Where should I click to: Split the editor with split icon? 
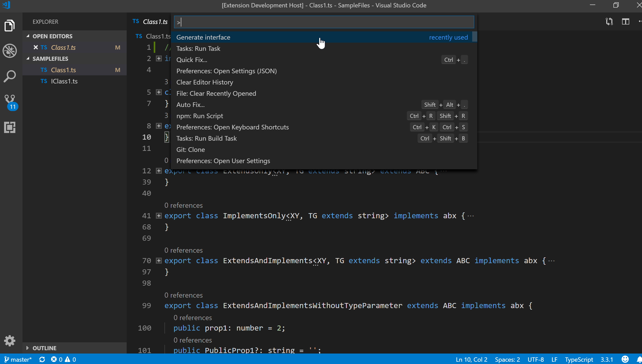[x=625, y=22]
